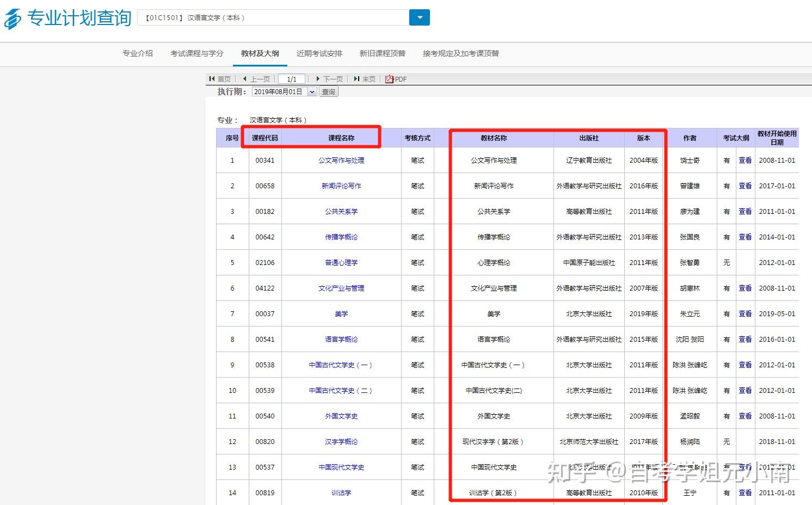812x505 pixels.
Task: Open course link 美学
Action: (x=341, y=314)
